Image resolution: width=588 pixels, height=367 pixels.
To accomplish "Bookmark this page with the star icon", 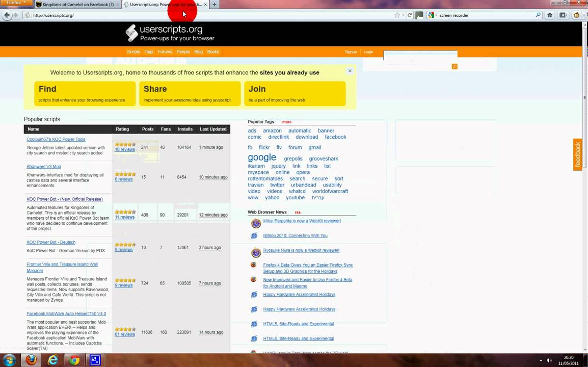I will tap(397, 15).
